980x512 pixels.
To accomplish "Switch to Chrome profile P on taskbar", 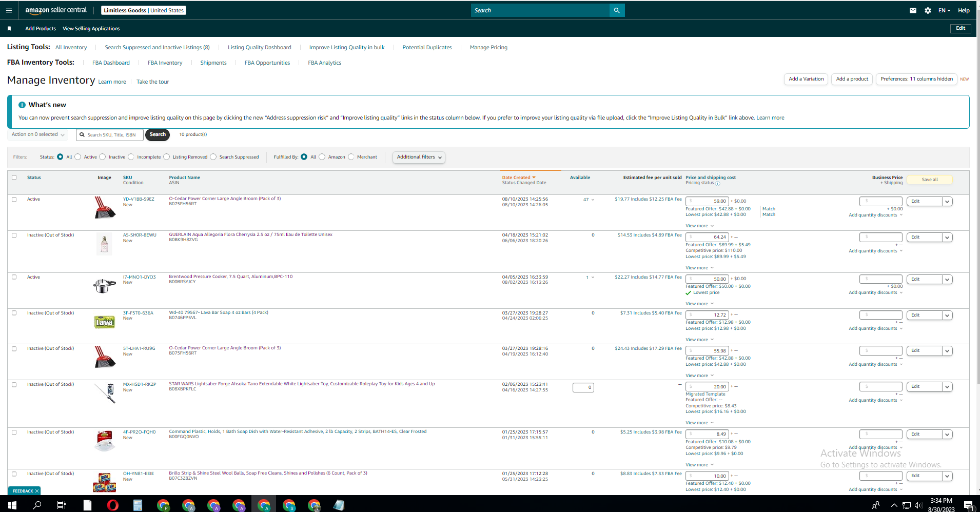I will pyautogui.click(x=163, y=505).
